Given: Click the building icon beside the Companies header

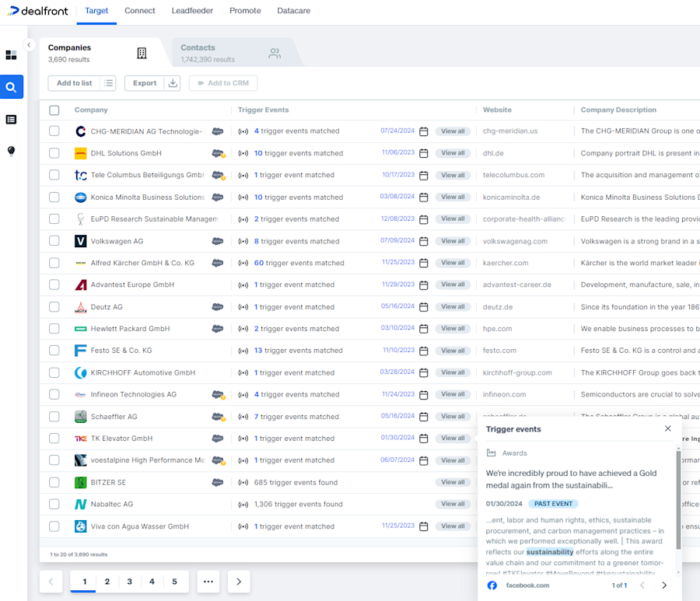Looking at the screenshot, I should point(142,52).
